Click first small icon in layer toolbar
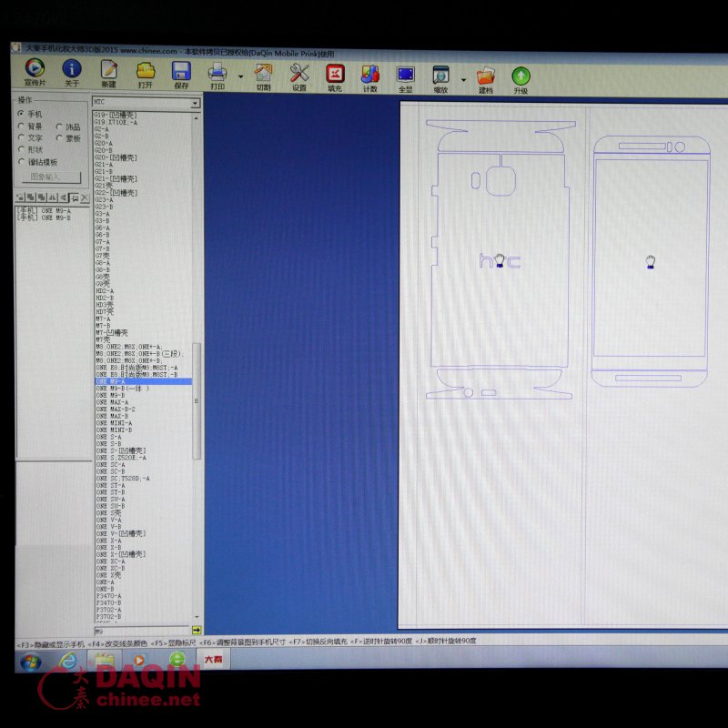Screen dimensions: 728x728 pyautogui.click(x=20, y=197)
